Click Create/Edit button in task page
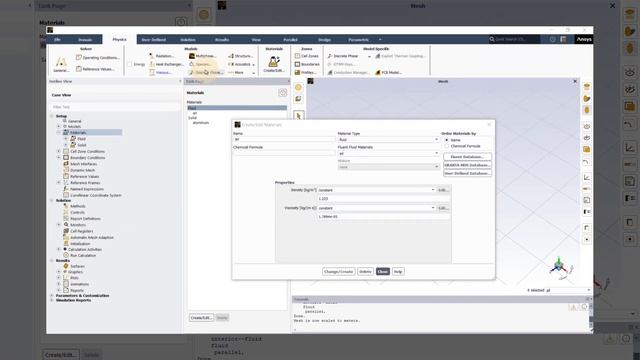This screenshot has width=640, height=360. (x=201, y=318)
